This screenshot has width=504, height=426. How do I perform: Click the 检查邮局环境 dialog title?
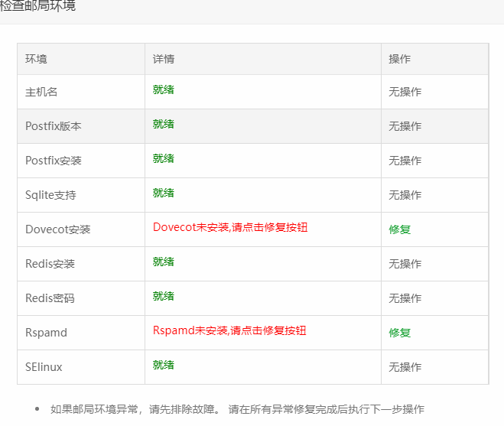coord(37,6)
